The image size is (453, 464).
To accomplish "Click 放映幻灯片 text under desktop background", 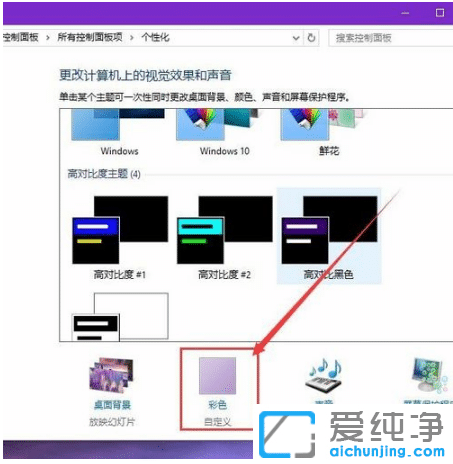I will click(x=112, y=422).
